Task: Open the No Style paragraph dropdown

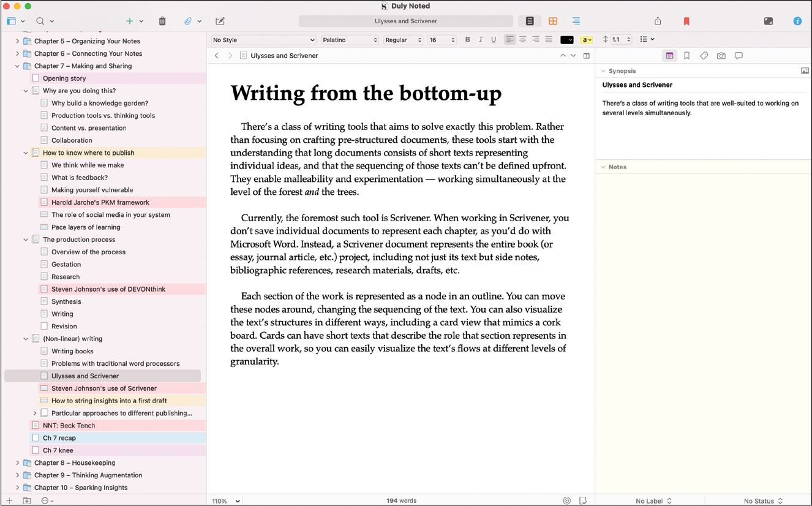Action: [x=263, y=39]
